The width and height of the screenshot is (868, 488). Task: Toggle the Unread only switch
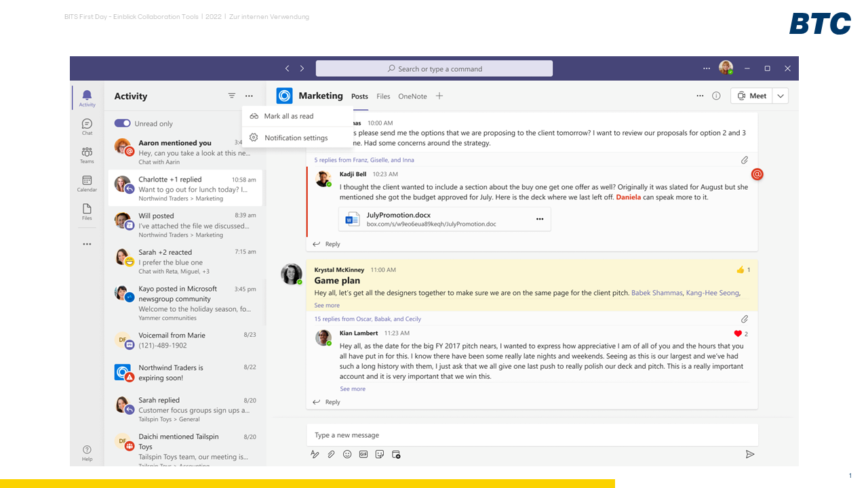click(122, 123)
